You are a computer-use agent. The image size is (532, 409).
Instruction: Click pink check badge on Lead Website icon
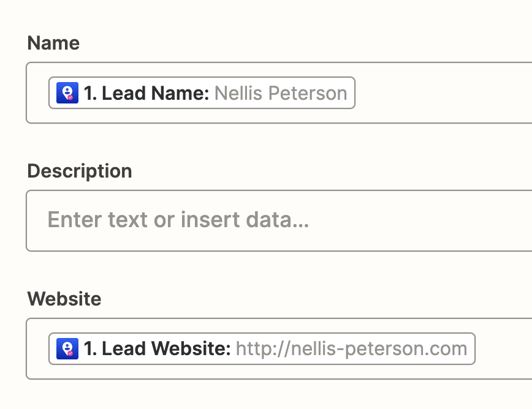[70, 353]
